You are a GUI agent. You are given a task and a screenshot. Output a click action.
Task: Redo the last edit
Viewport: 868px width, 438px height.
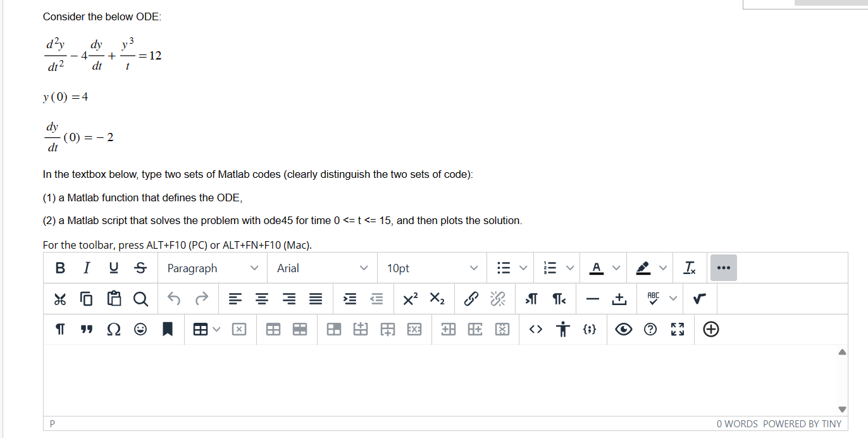[x=202, y=299]
